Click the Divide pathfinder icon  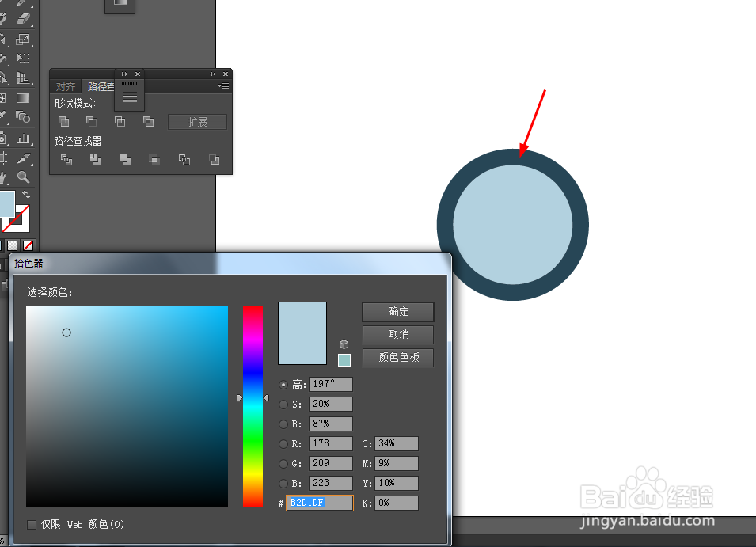66,160
